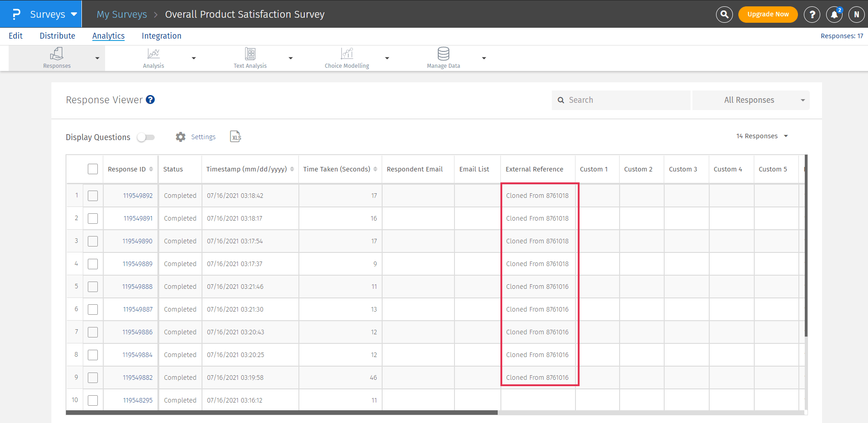
Task: Open the Settings gear beside Display Questions
Action: point(181,136)
